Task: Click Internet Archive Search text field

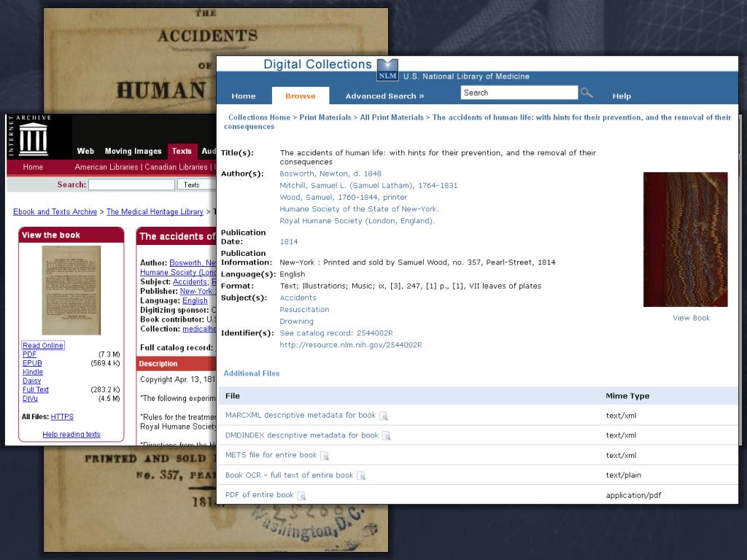Action: [x=131, y=184]
